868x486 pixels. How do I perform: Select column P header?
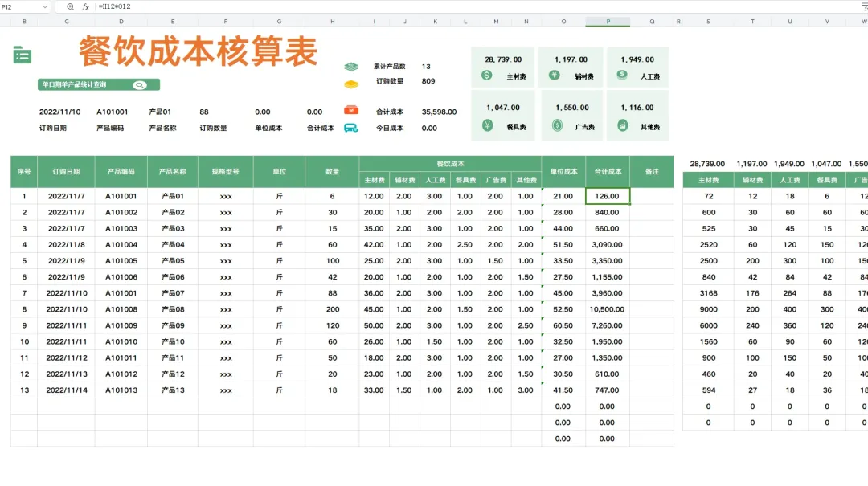608,22
